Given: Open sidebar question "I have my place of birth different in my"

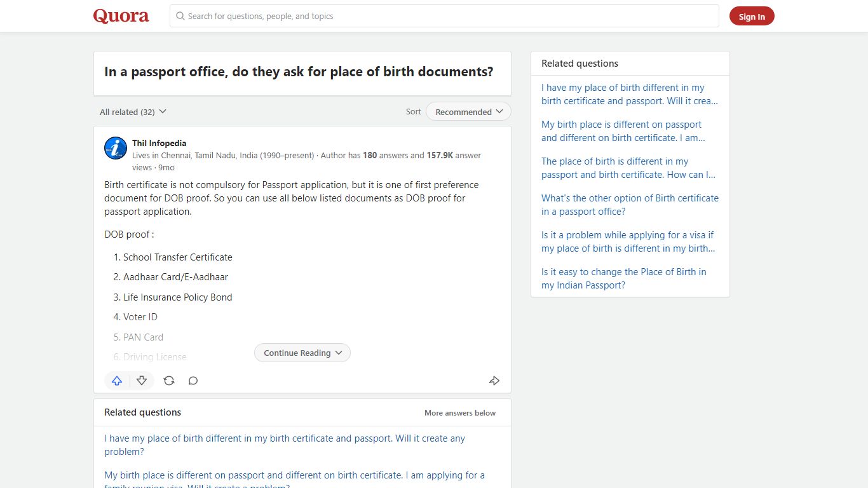Looking at the screenshot, I should click(630, 94).
